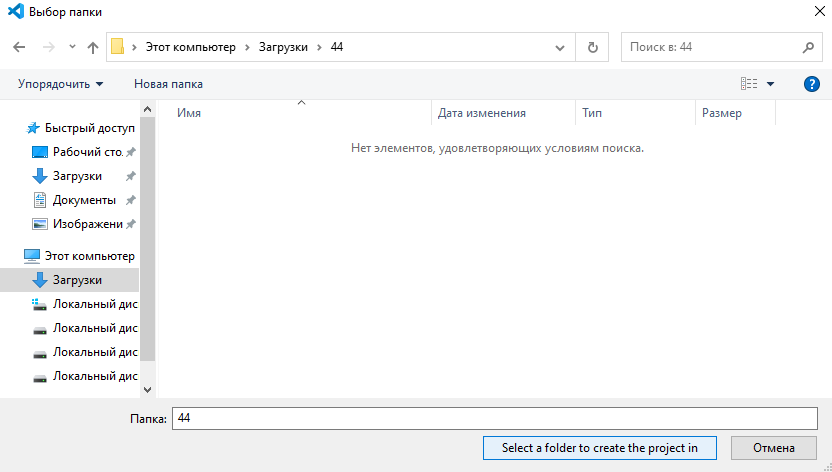The width and height of the screenshot is (832, 472).
Task: Select Загрузки under Быстрый доступ
Action: (x=77, y=176)
